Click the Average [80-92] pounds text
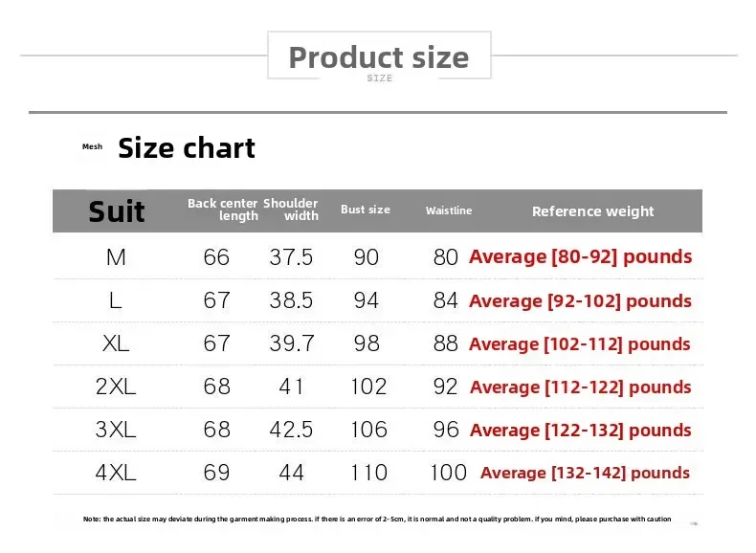This screenshot has height=553, width=756. [x=580, y=256]
